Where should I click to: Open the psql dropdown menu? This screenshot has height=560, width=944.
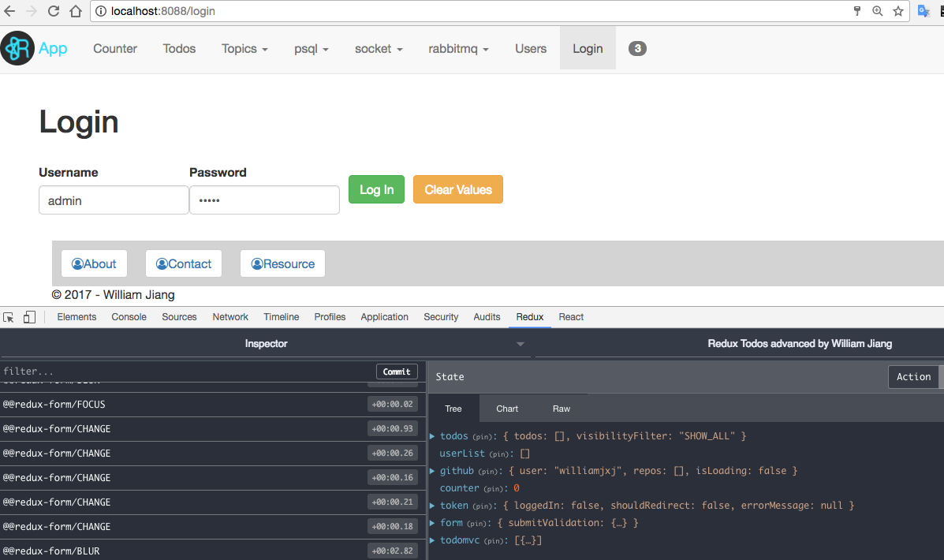(312, 49)
